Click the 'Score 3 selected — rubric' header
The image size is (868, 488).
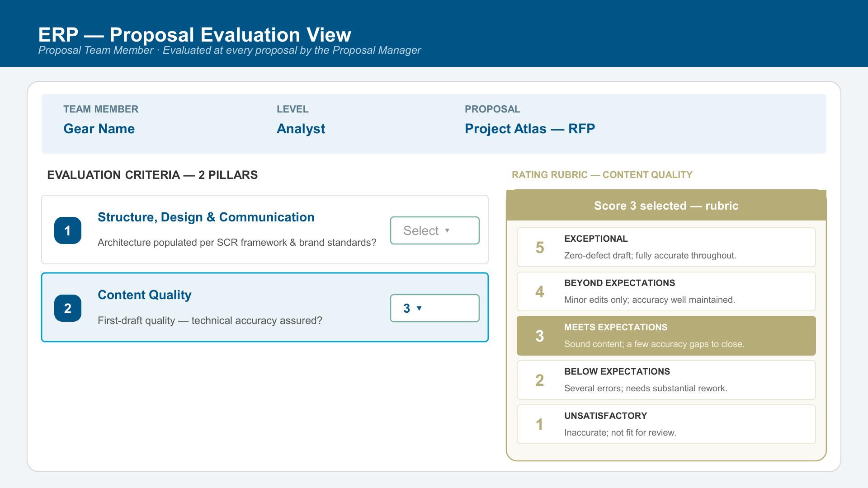[x=666, y=206]
